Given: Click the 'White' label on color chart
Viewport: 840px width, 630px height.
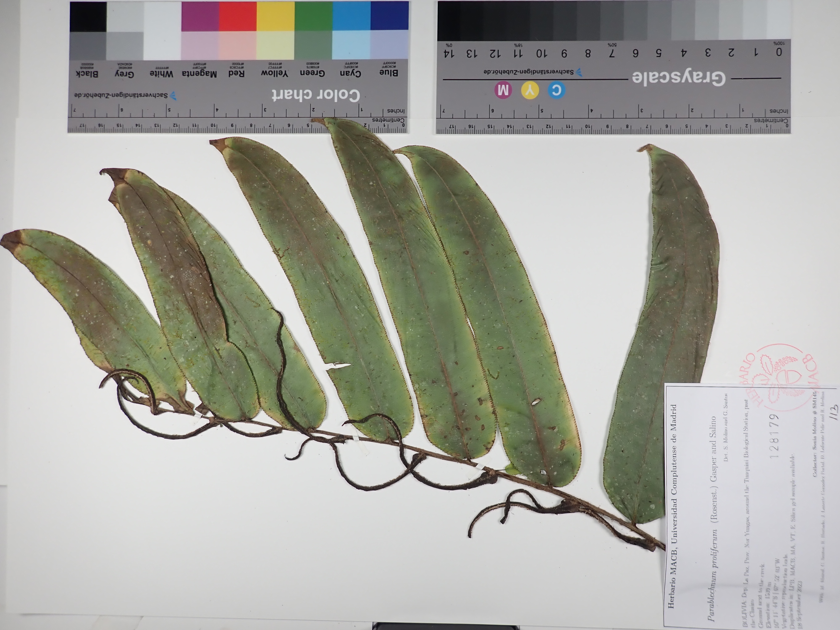Looking at the screenshot, I should (161, 74).
